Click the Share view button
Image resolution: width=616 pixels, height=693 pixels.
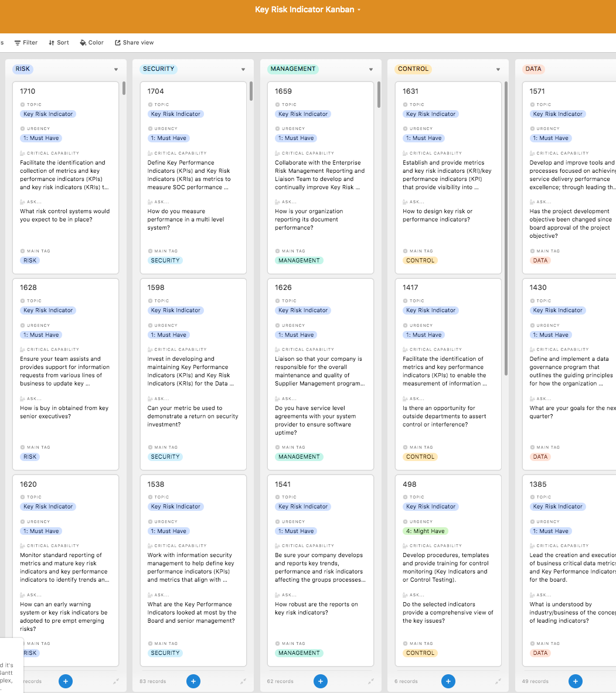(x=134, y=43)
